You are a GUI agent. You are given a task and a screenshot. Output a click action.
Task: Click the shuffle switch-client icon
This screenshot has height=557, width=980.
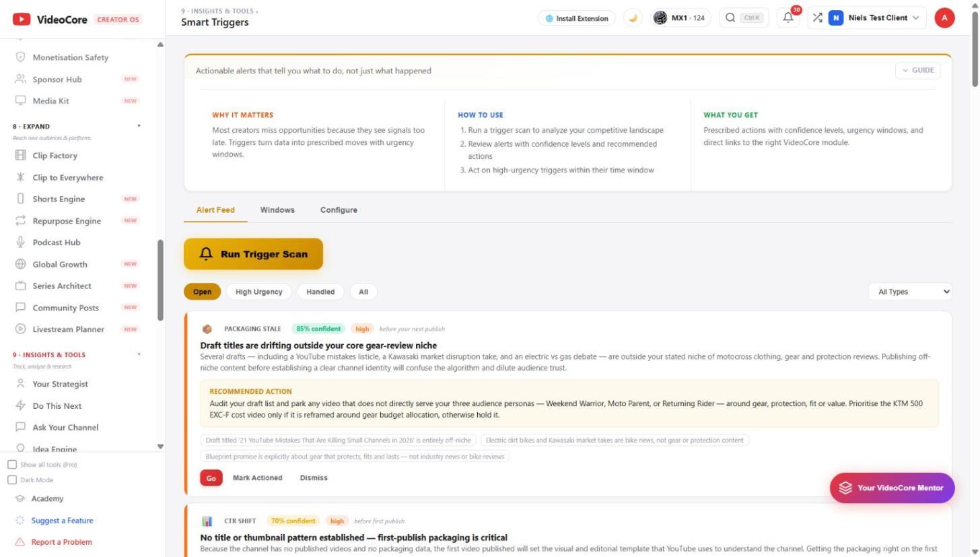pyautogui.click(x=817, y=18)
